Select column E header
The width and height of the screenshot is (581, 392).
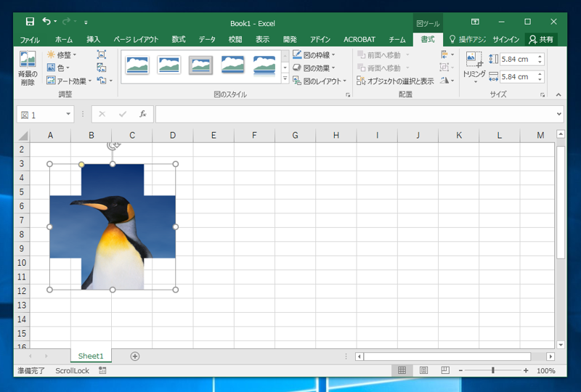(x=214, y=135)
